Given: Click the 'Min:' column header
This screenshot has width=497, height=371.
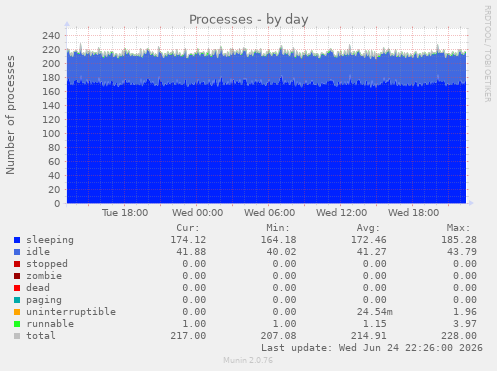Looking at the screenshot, I should click(278, 228).
